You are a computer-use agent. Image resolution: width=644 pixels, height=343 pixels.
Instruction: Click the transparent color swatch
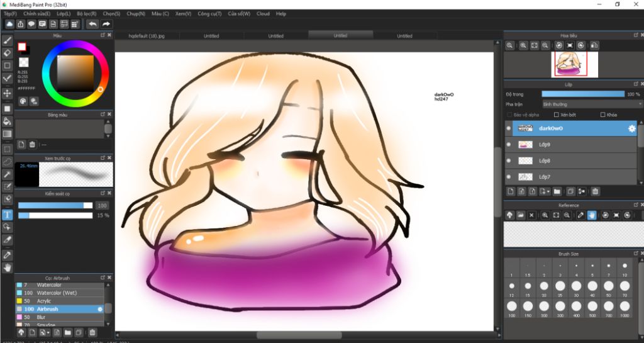[x=24, y=62]
